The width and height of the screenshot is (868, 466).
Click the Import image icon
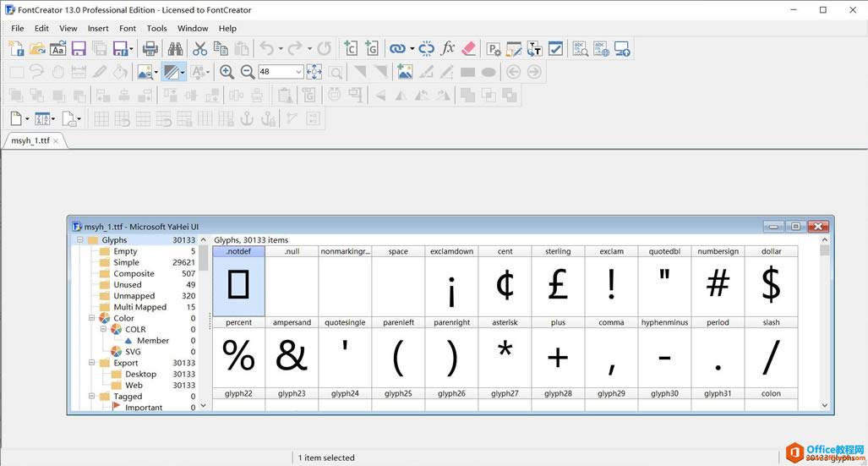click(x=405, y=72)
